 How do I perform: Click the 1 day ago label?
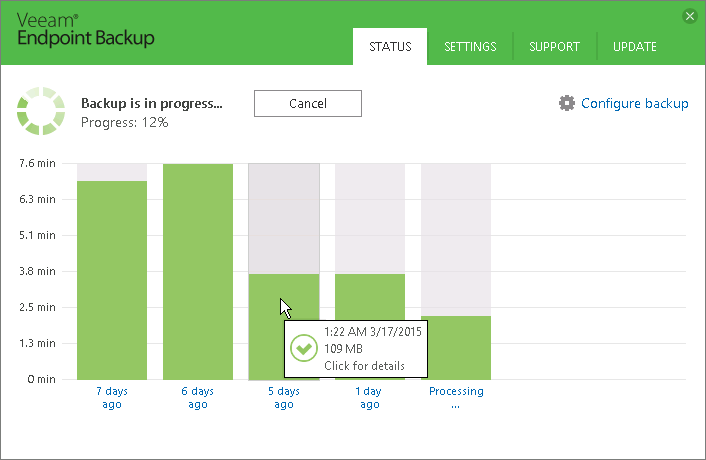tap(369, 397)
